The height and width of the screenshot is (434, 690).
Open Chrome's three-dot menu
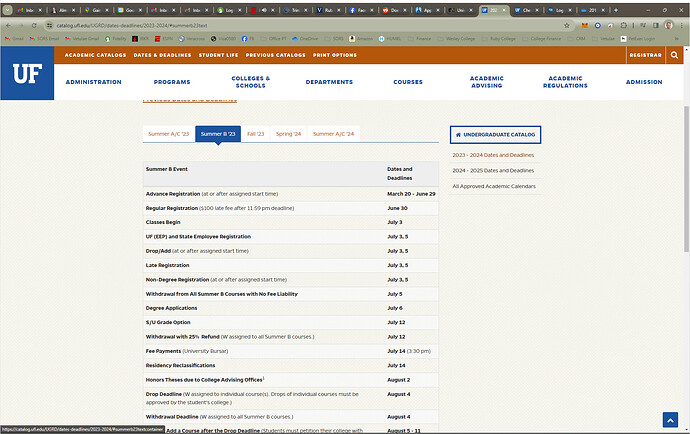pyautogui.click(x=681, y=26)
